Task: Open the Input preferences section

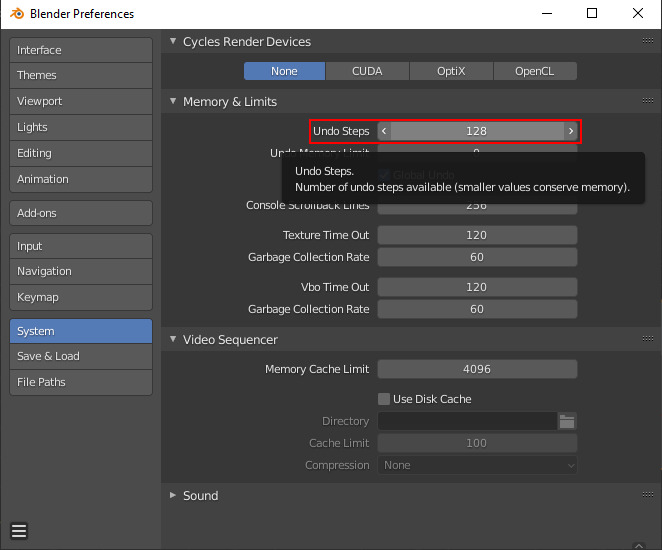Action: coord(81,246)
